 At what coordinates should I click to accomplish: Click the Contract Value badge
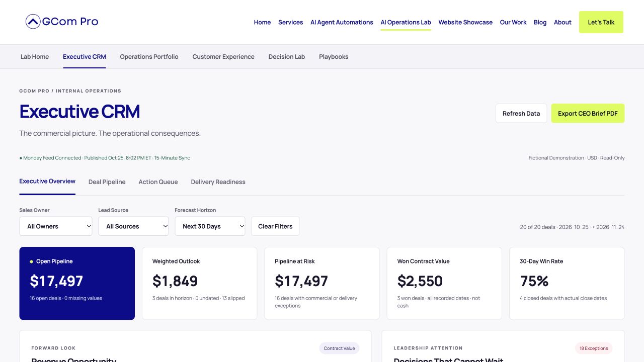pos(339,348)
